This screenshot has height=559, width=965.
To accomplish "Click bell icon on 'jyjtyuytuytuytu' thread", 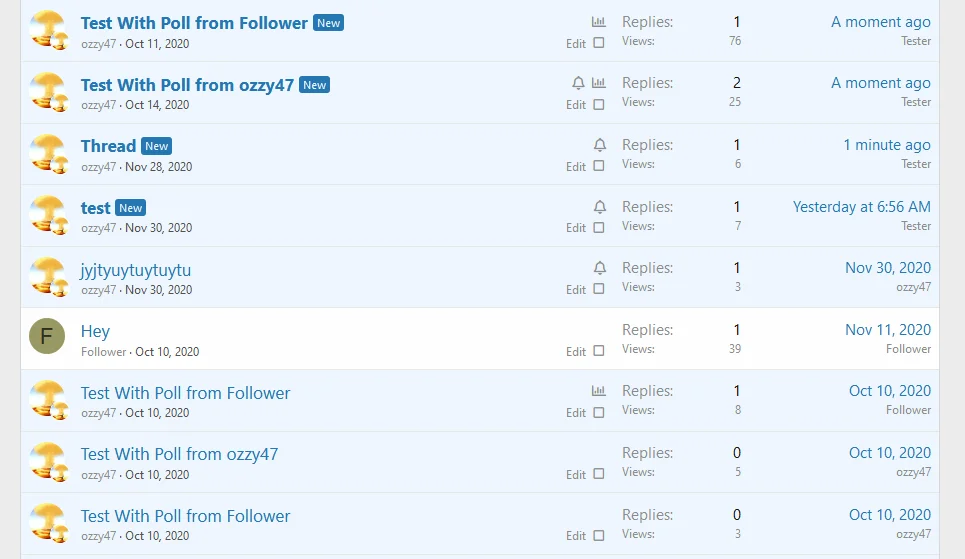I will coord(600,268).
